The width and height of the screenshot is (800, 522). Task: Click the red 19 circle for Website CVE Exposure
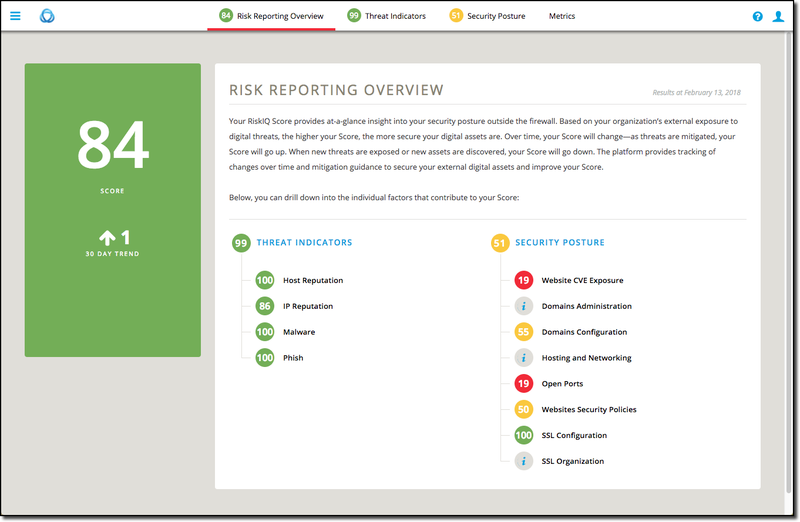(x=523, y=280)
